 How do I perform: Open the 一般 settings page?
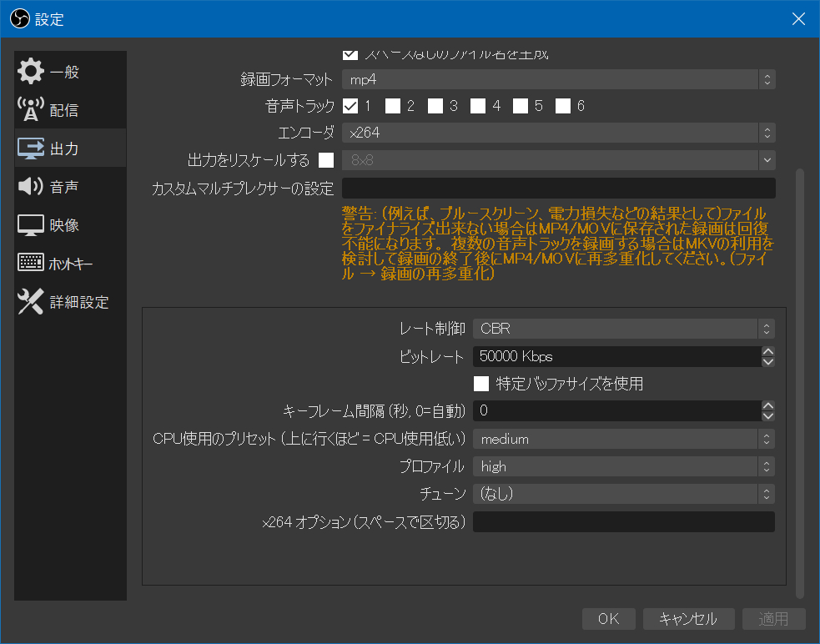coord(70,71)
